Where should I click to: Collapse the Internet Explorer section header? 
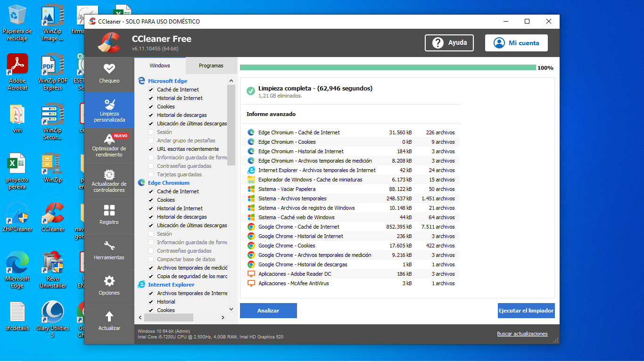171,285
